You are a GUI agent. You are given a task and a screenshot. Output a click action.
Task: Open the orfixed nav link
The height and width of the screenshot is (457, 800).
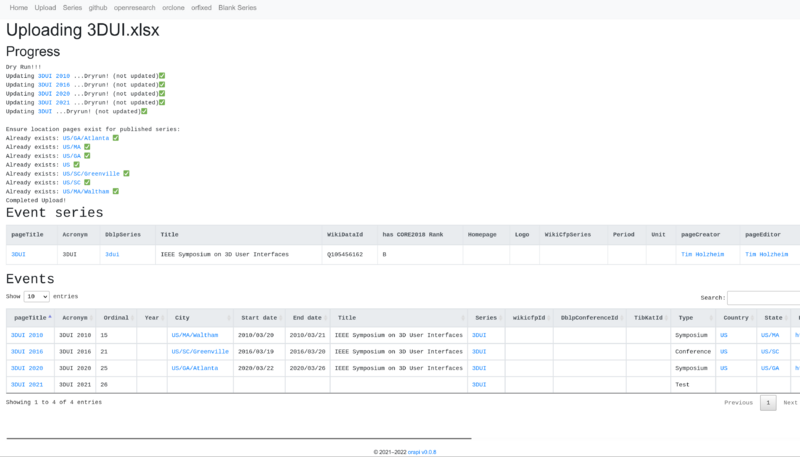tap(201, 8)
